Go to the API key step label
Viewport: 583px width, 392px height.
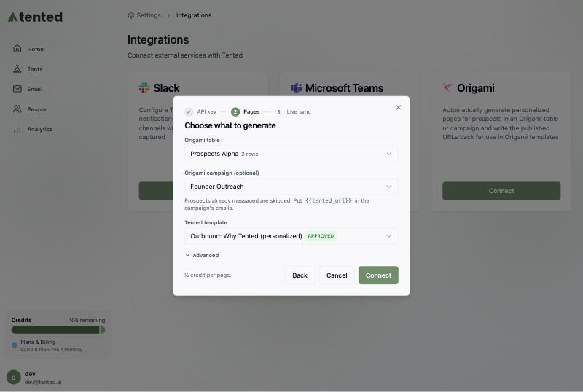tap(206, 111)
